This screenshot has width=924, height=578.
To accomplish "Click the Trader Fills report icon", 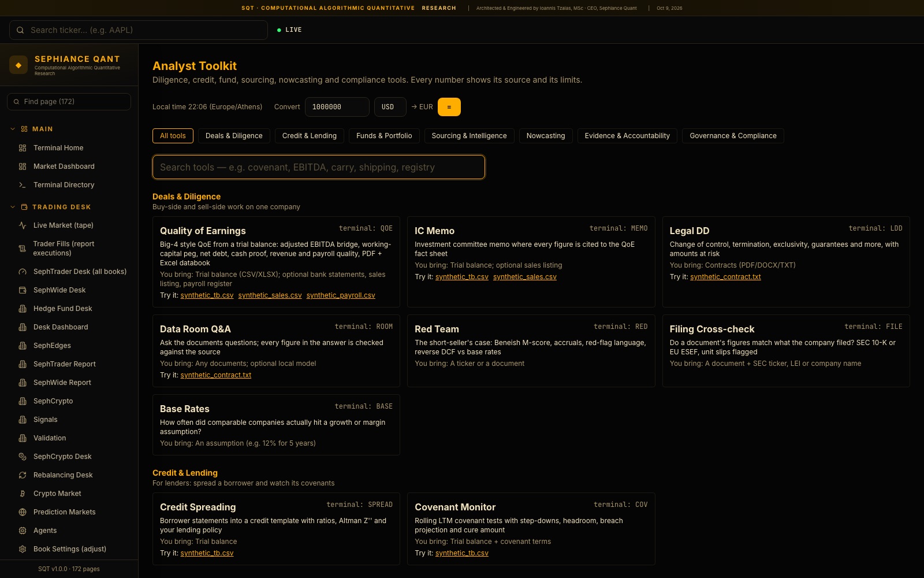I will coord(23,249).
